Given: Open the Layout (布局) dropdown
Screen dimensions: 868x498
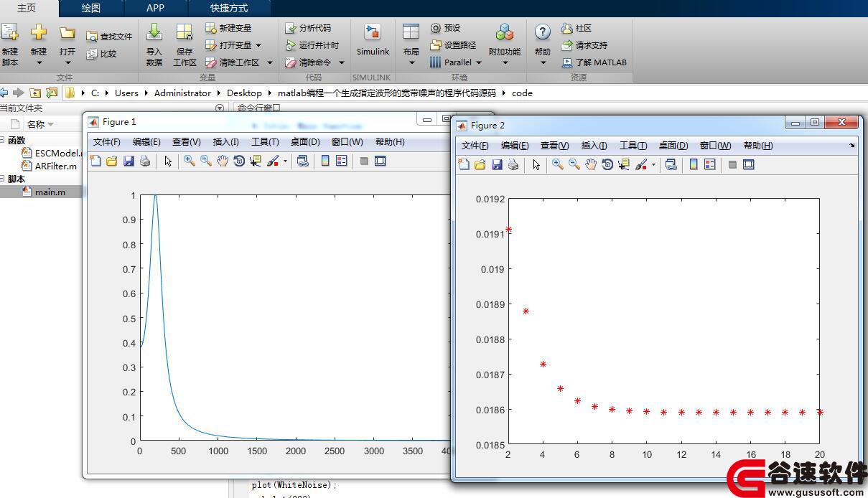Looking at the screenshot, I should click(411, 44).
